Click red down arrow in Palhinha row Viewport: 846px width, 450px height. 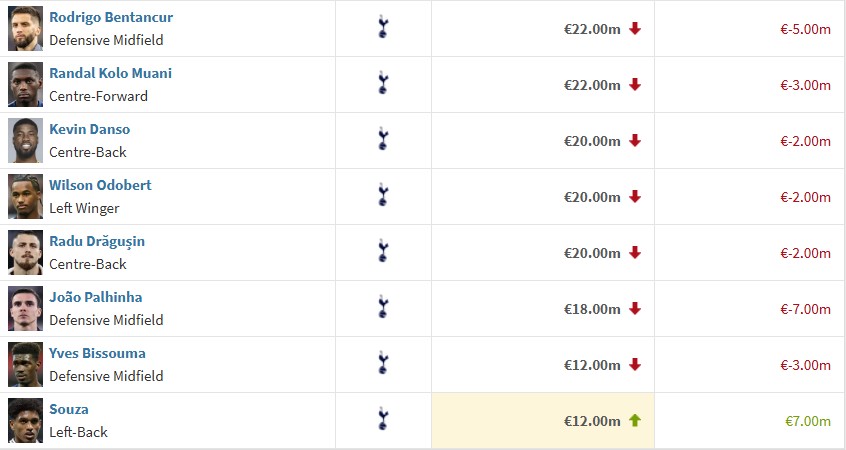pyautogui.click(x=634, y=309)
